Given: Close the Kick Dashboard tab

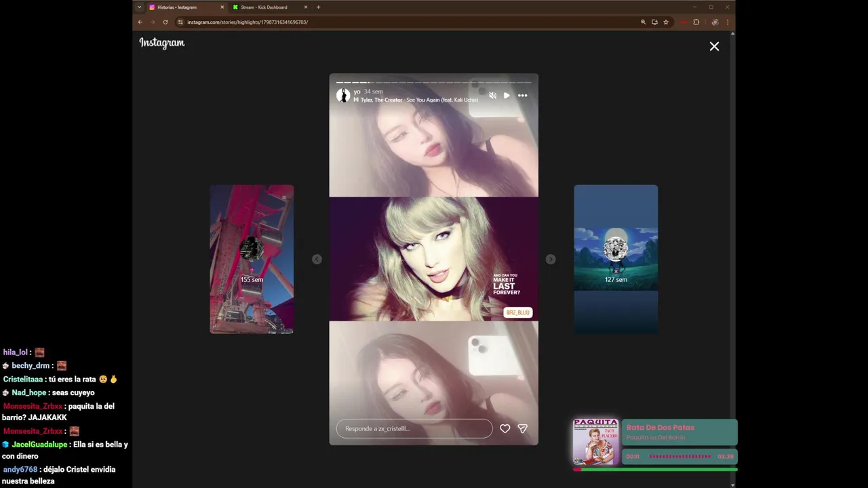Looking at the screenshot, I should click(x=306, y=7).
